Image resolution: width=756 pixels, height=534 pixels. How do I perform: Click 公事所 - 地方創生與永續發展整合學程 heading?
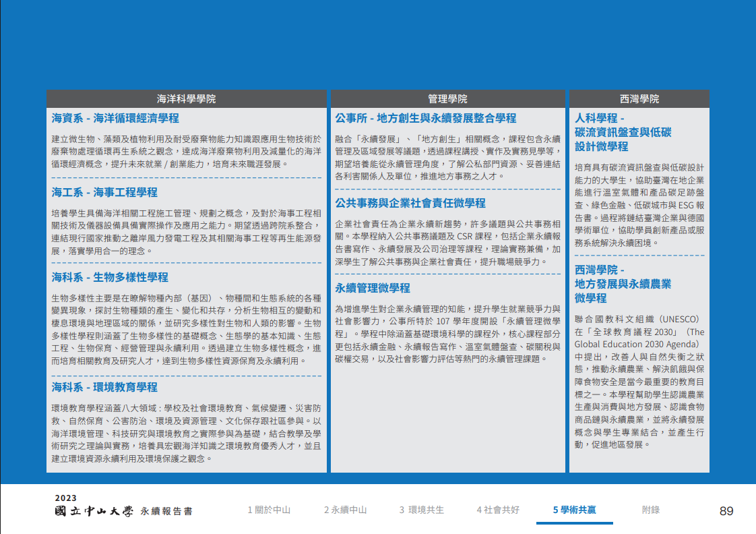(426, 118)
